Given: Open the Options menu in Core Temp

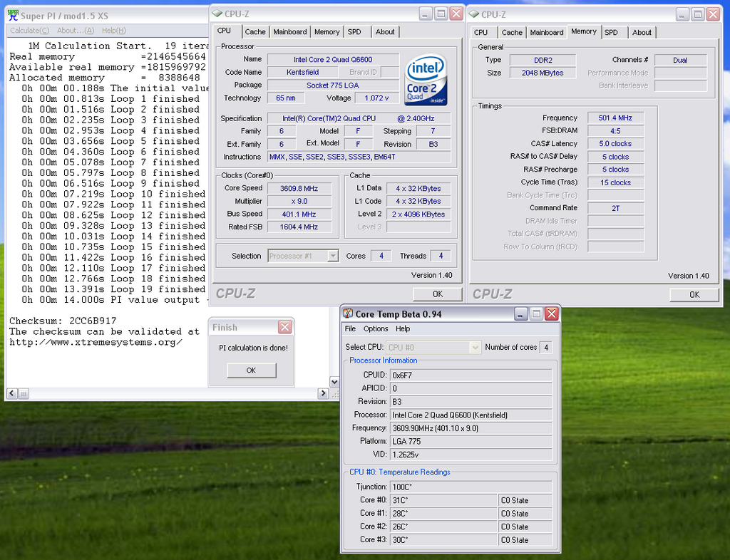Looking at the screenshot, I should (376, 329).
